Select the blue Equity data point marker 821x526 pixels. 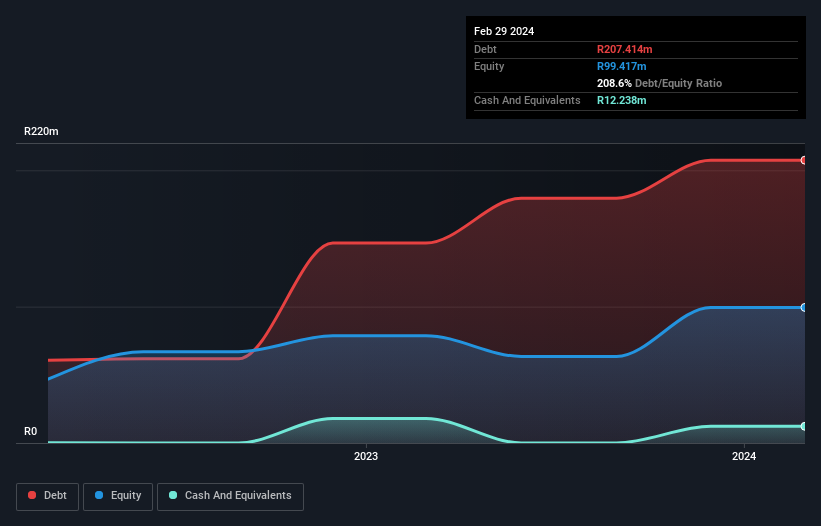coord(804,307)
